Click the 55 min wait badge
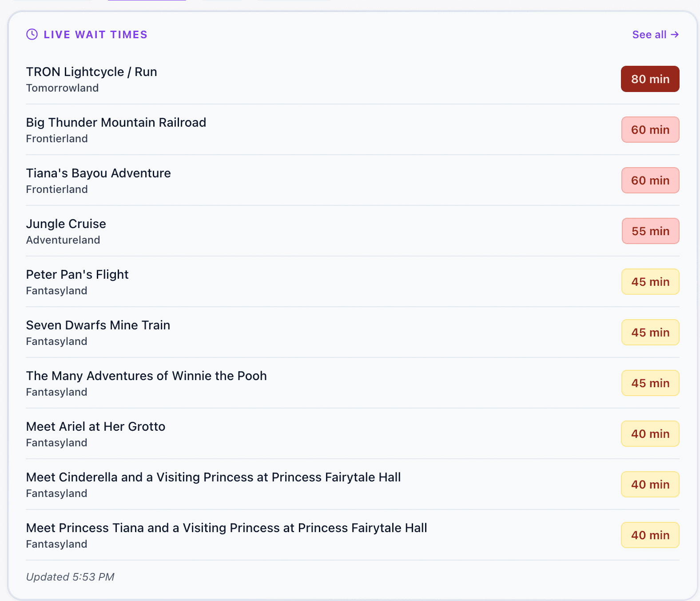 [651, 231]
